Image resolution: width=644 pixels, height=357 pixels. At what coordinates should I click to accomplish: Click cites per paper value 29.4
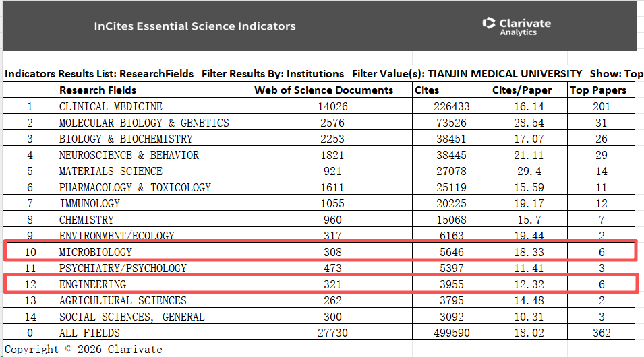[529, 171]
